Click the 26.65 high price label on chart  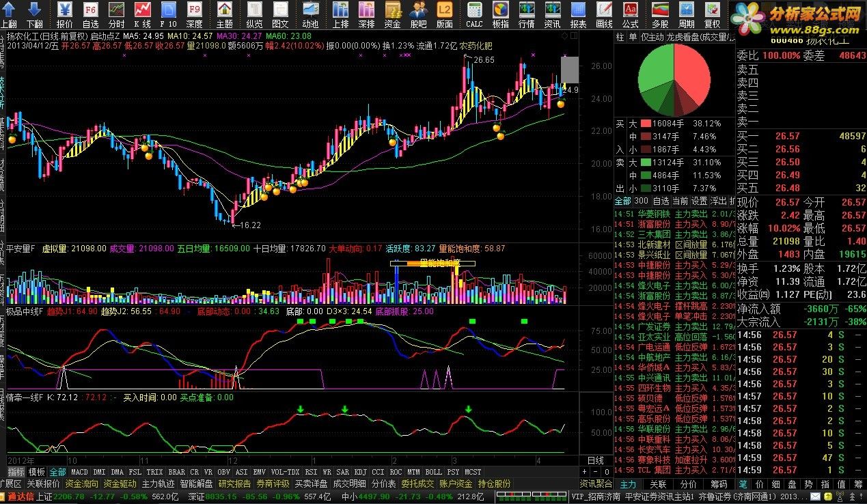(x=484, y=60)
